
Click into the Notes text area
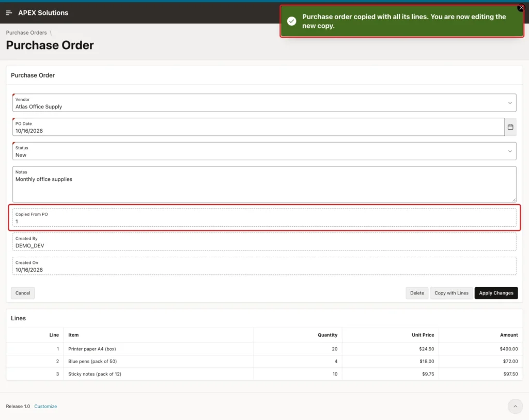264,184
